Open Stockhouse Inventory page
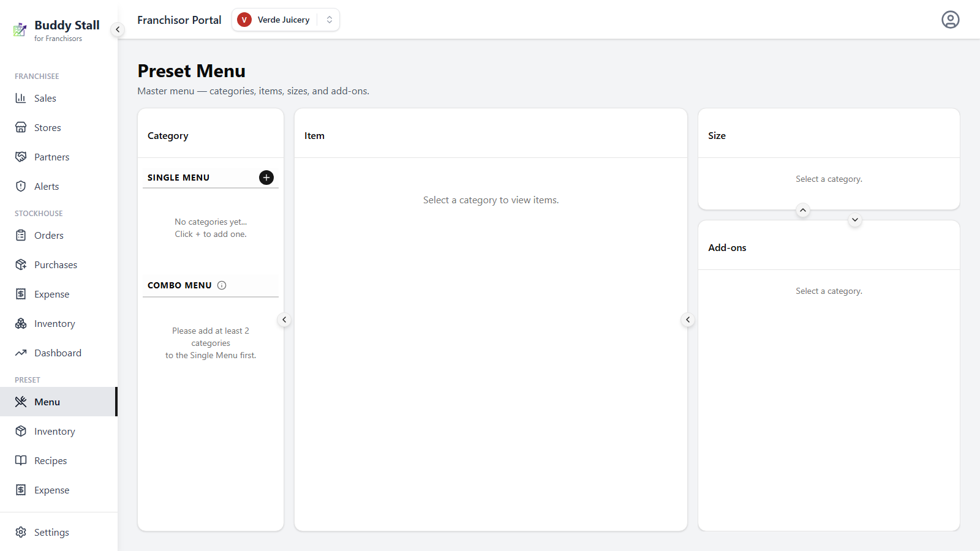This screenshot has width=980, height=551. click(x=59, y=323)
